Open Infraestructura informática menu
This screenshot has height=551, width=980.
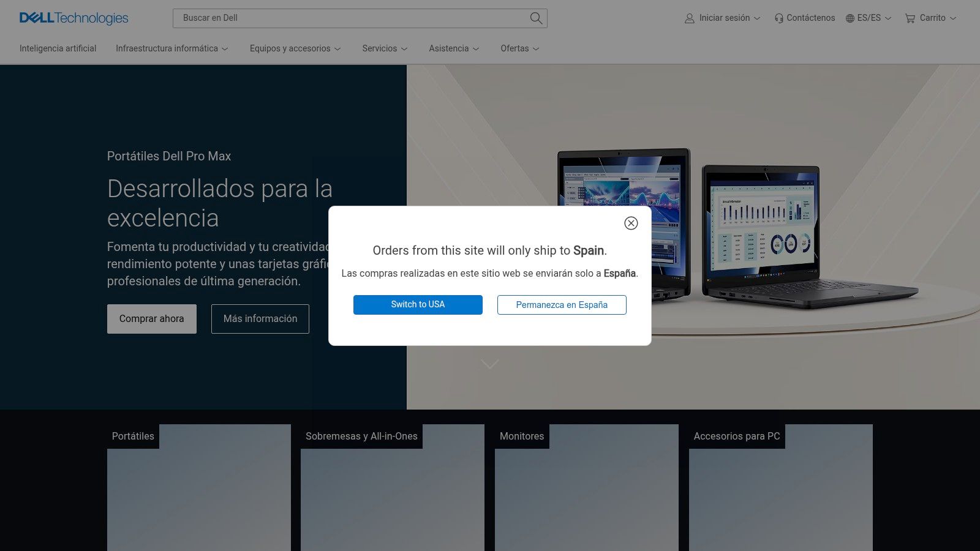click(172, 48)
